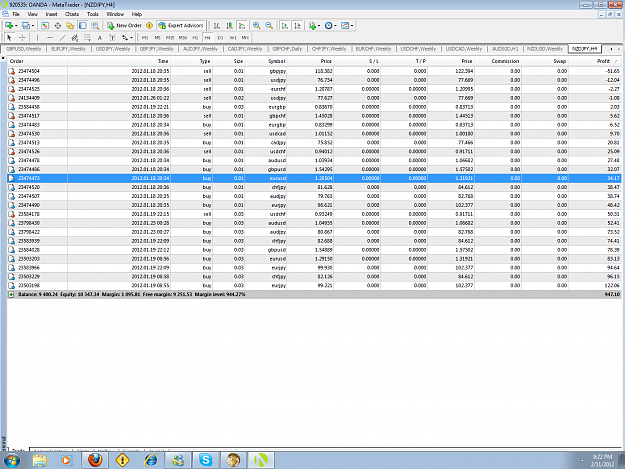Open Skype from the taskbar
Image resolution: width=625 pixels, height=469 pixels.
point(206,461)
